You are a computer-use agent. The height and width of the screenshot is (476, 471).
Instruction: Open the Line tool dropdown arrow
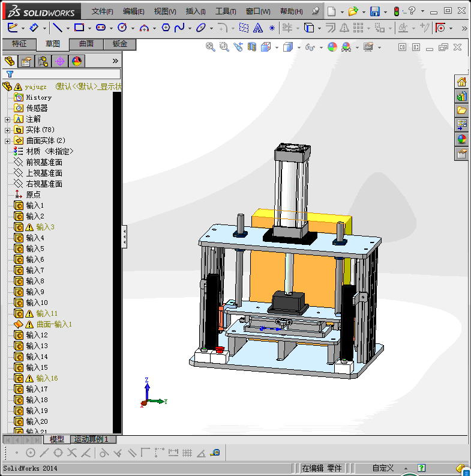click(x=68, y=28)
